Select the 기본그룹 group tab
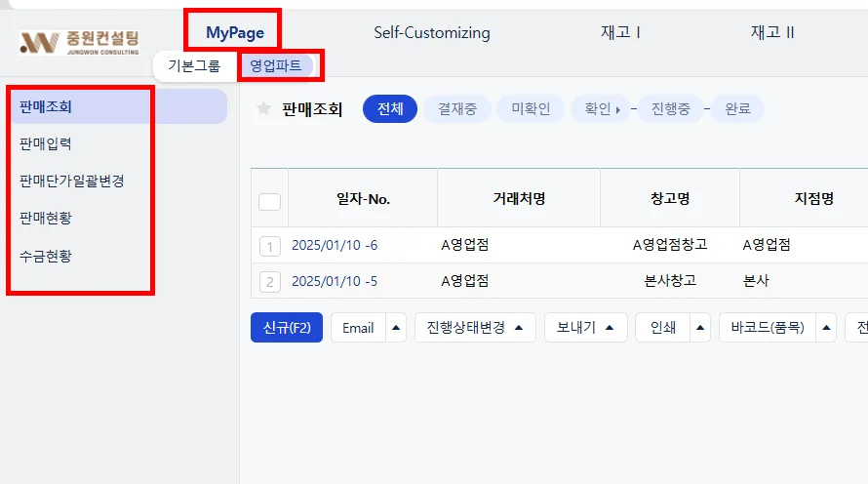 [x=194, y=66]
